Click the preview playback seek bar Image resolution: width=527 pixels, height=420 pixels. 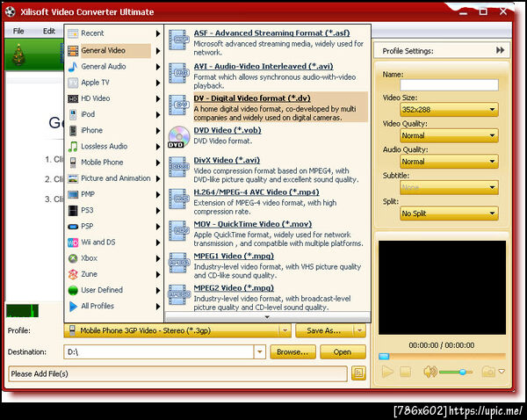[443, 356]
